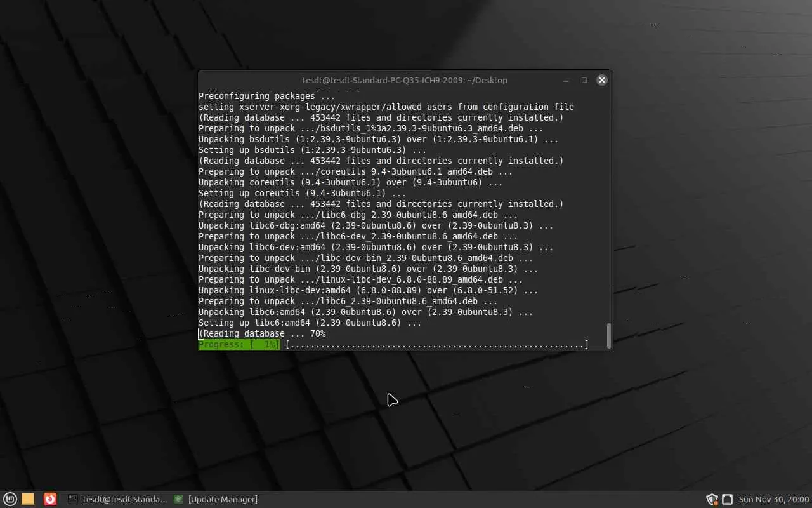812x508 pixels.
Task: Click the dotted apt progress bar
Action: pyautogui.click(x=437, y=344)
